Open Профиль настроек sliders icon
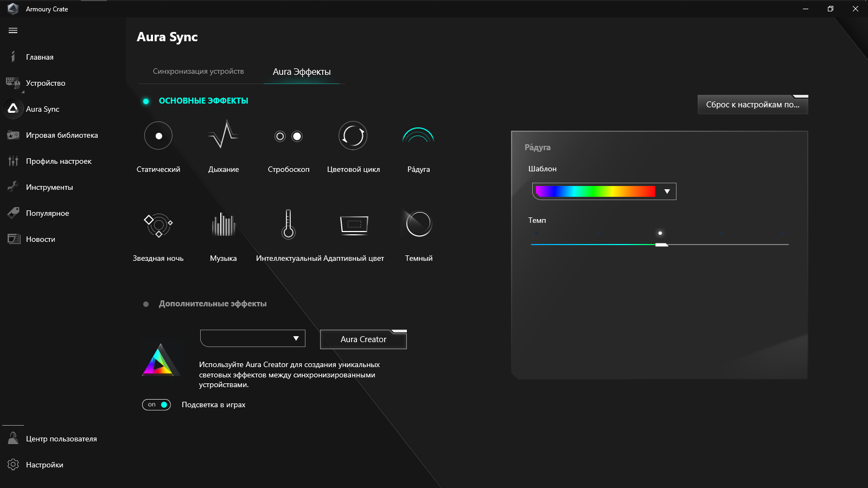 13,161
